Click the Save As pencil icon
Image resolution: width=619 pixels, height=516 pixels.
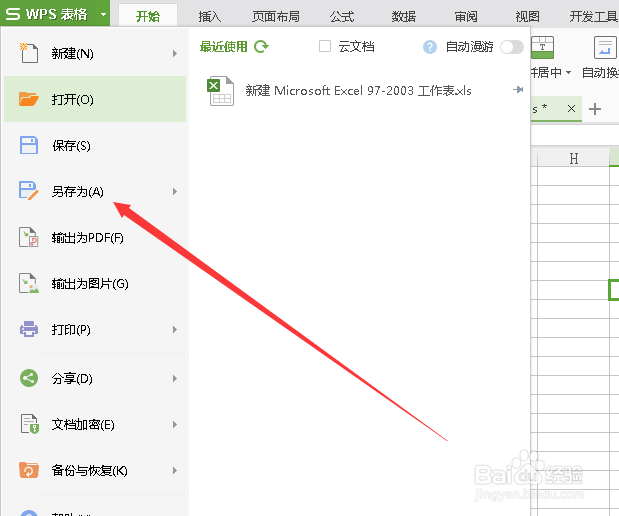[x=29, y=191]
